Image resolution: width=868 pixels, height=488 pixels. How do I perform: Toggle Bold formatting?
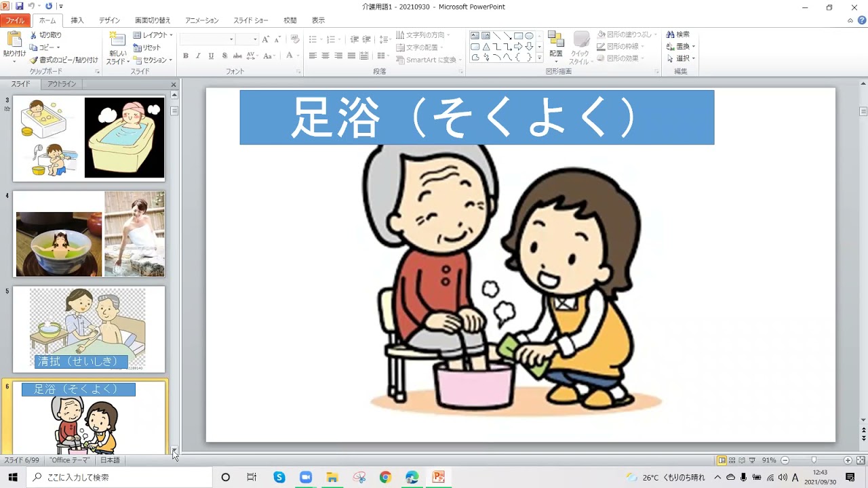point(186,56)
